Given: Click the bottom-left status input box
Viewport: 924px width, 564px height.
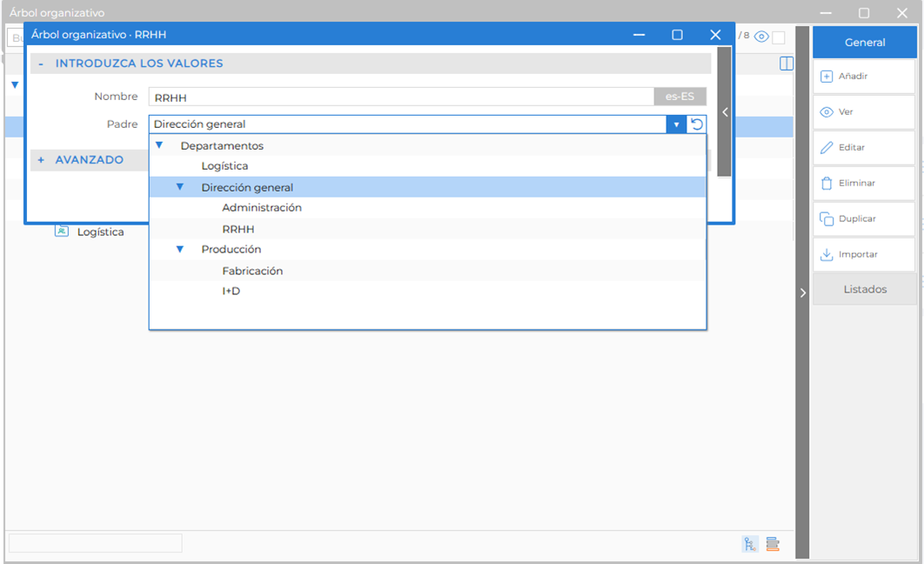Looking at the screenshot, I should click(x=96, y=543).
